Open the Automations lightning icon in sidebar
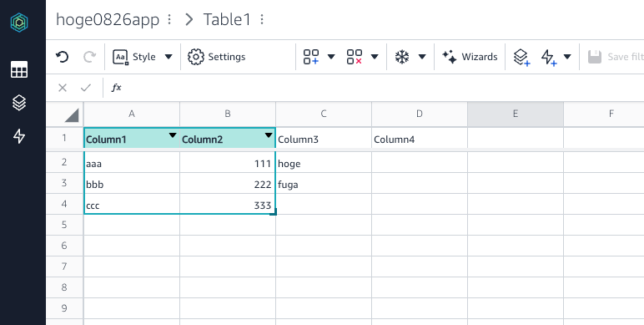The width and height of the screenshot is (644, 325). point(19,136)
